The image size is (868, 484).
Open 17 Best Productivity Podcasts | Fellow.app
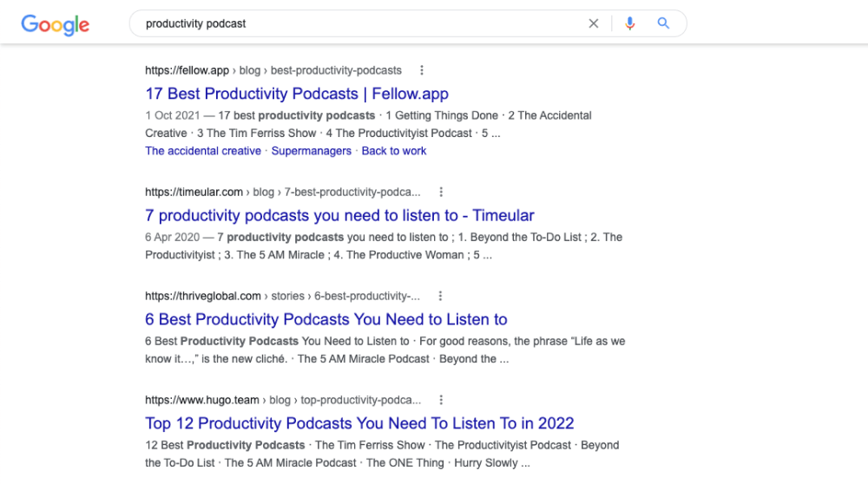[x=297, y=94]
